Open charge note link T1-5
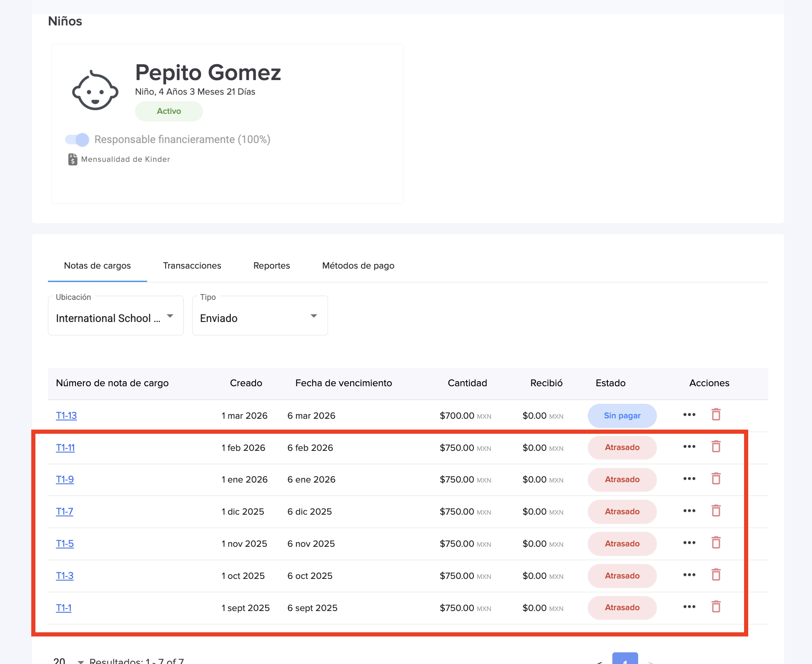The width and height of the screenshot is (812, 664). coord(65,543)
